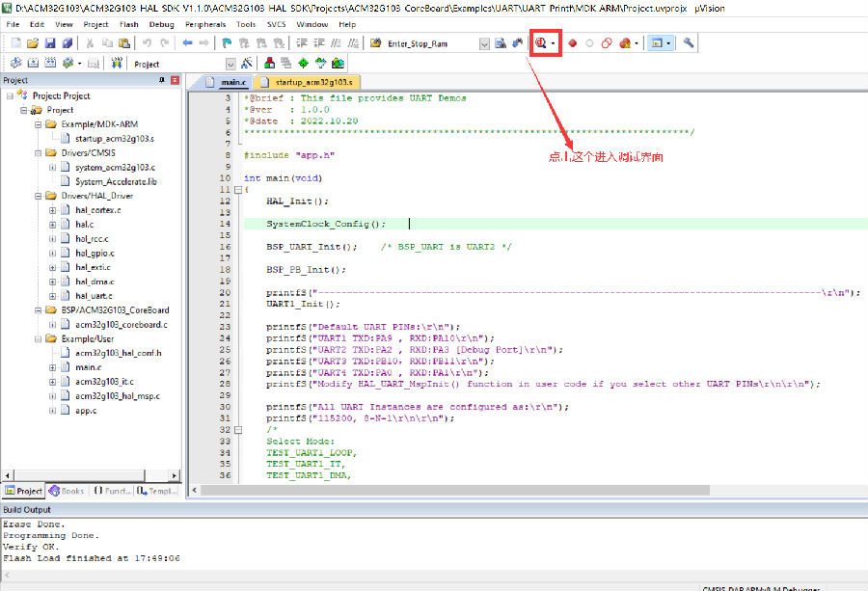Click the Start/Stop Debug Session icon
Screen dimensions: 868x591
pos(541,43)
